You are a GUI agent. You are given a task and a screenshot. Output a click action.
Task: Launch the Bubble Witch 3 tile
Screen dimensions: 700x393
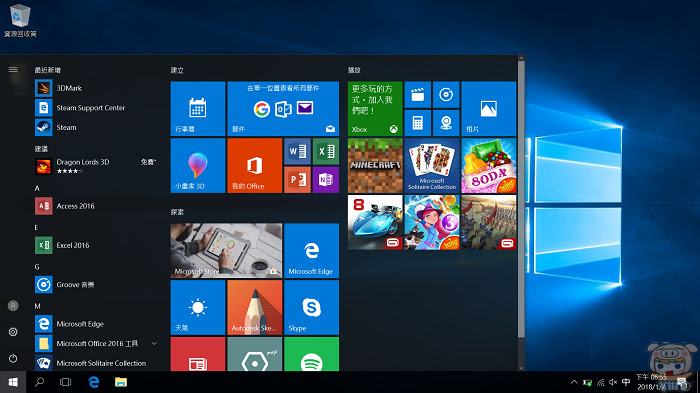tap(432, 222)
